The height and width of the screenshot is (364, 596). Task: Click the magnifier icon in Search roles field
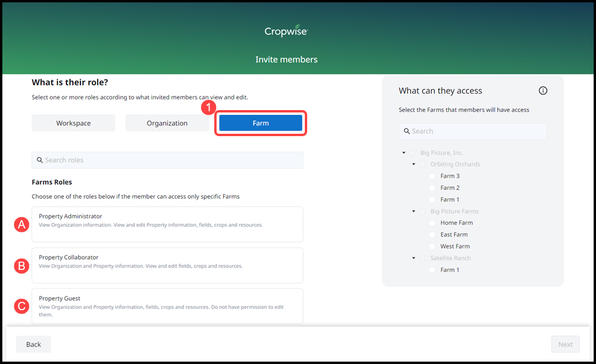(40, 160)
